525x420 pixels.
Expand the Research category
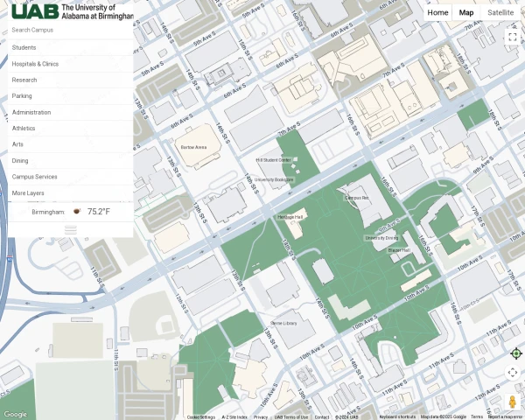tap(70, 80)
